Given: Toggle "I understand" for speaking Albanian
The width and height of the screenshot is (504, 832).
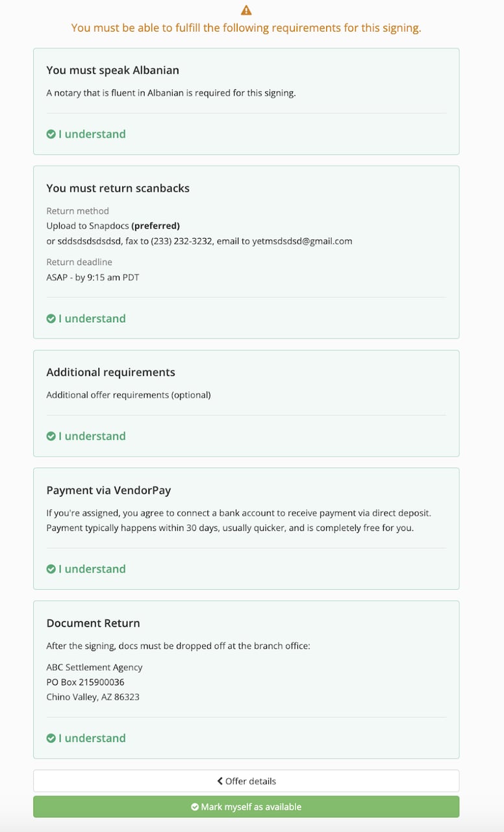Looking at the screenshot, I should pos(86,134).
